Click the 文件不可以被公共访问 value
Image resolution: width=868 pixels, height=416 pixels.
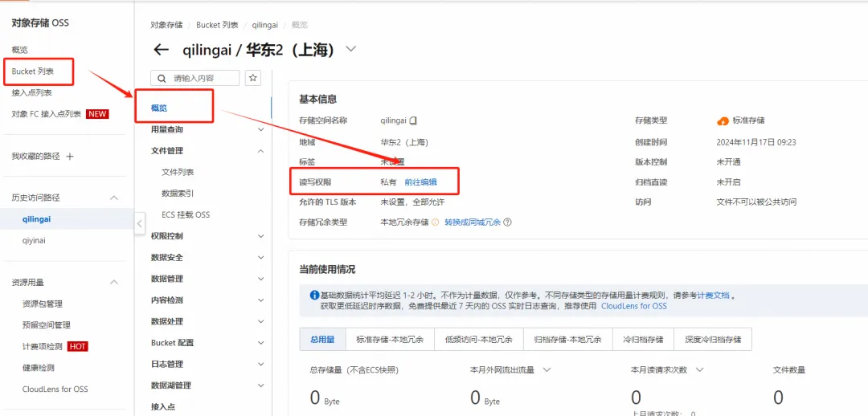(x=756, y=202)
